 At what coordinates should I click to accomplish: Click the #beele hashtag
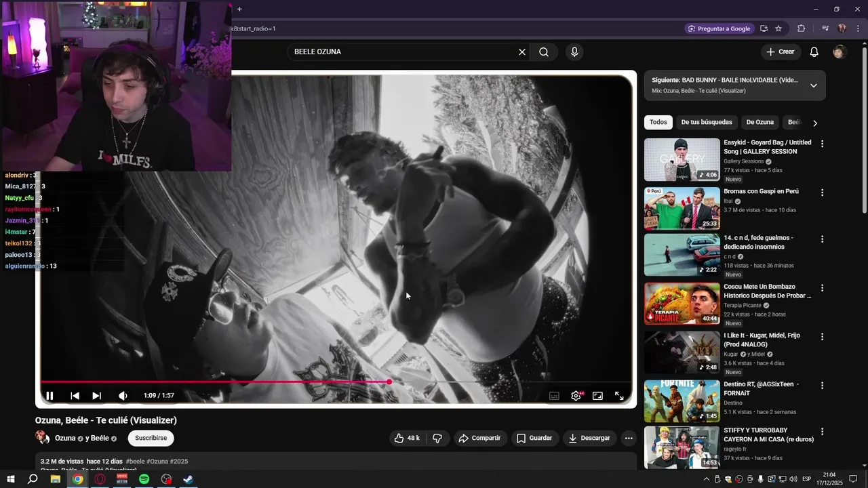tap(135, 462)
